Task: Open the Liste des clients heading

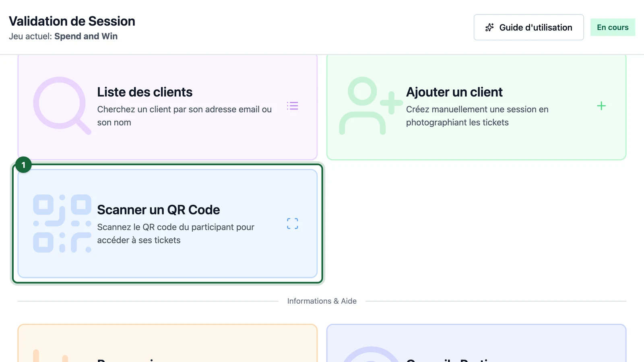Action: [145, 92]
